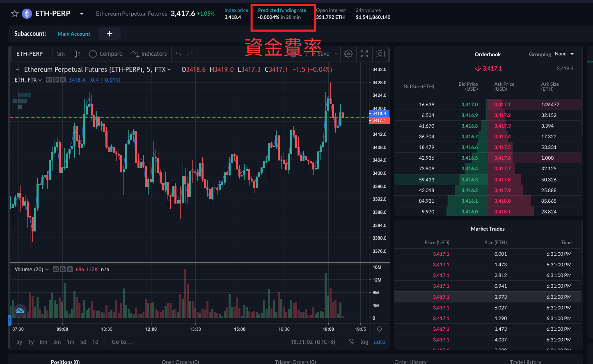Open the candlestick chart style selector
The width and height of the screenshot is (593, 364).
click(77, 54)
